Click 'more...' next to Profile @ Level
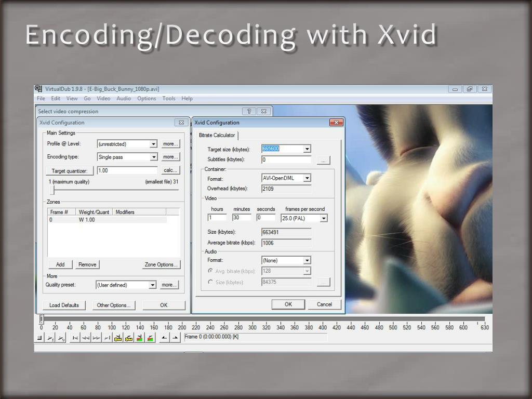This screenshot has width=532, height=399. (170, 144)
